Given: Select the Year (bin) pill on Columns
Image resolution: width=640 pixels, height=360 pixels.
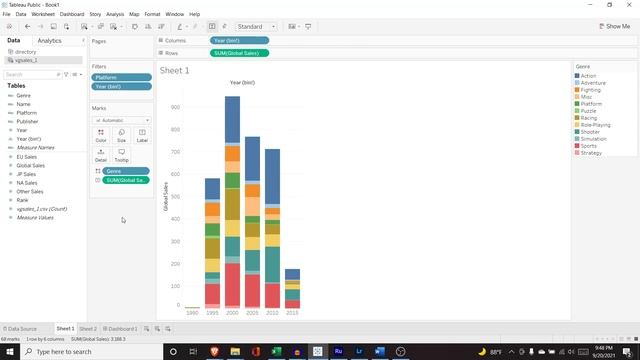Looking at the screenshot, I should click(x=239, y=40).
